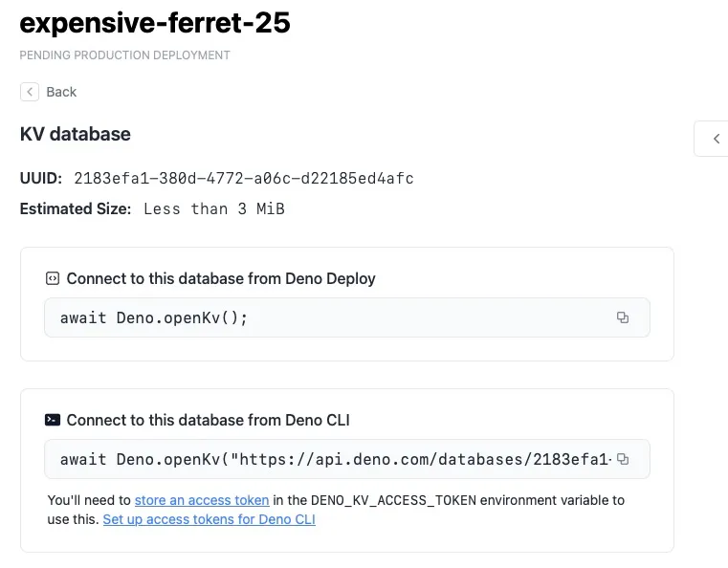728x568 pixels.
Task: Click the DENO_KV_ACCESS_TOKEN variable name text
Action: click(x=394, y=500)
